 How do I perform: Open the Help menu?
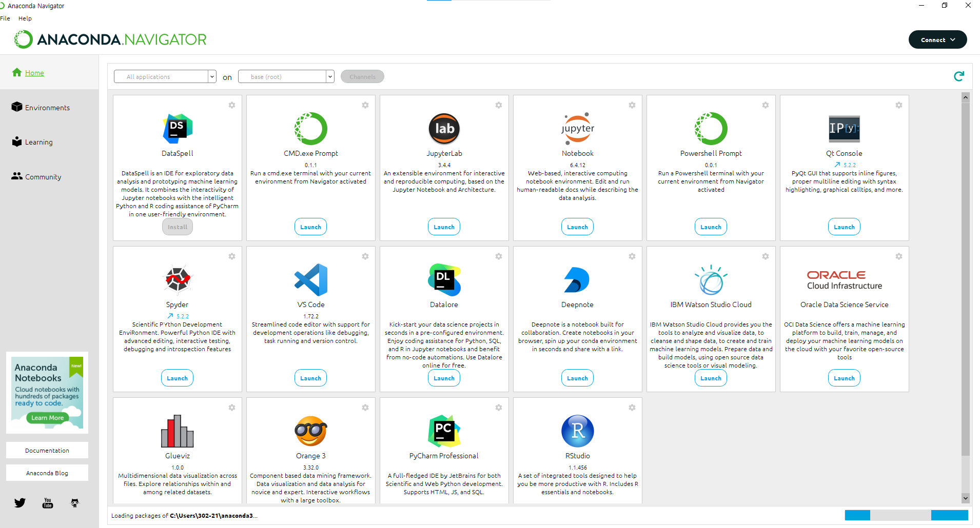point(25,18)
